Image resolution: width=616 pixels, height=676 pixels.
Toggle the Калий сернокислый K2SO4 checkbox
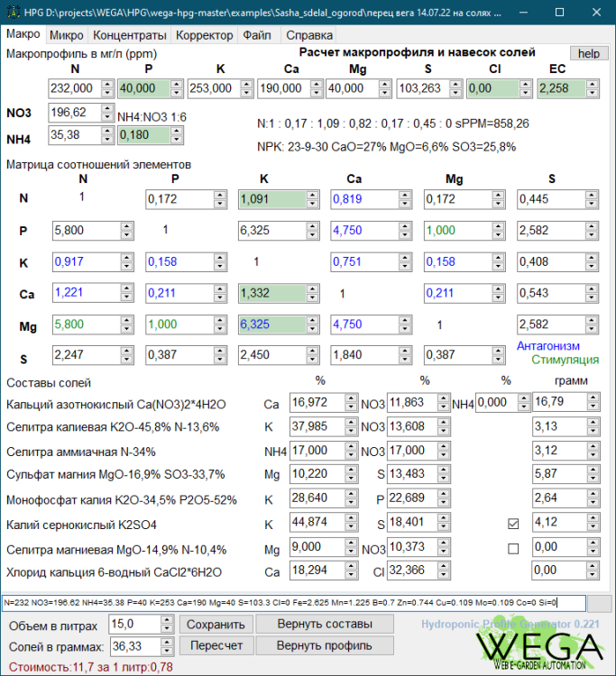point(514,523)
